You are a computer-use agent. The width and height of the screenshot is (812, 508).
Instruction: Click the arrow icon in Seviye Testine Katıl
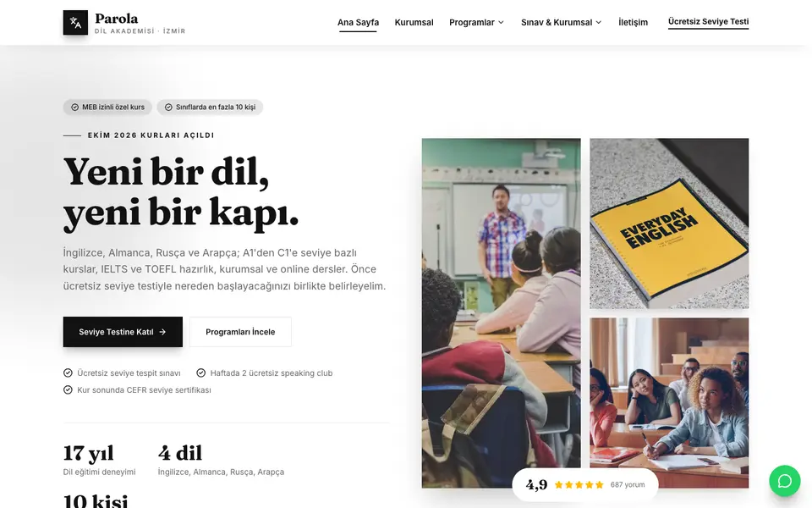click(x=162, y=332)
